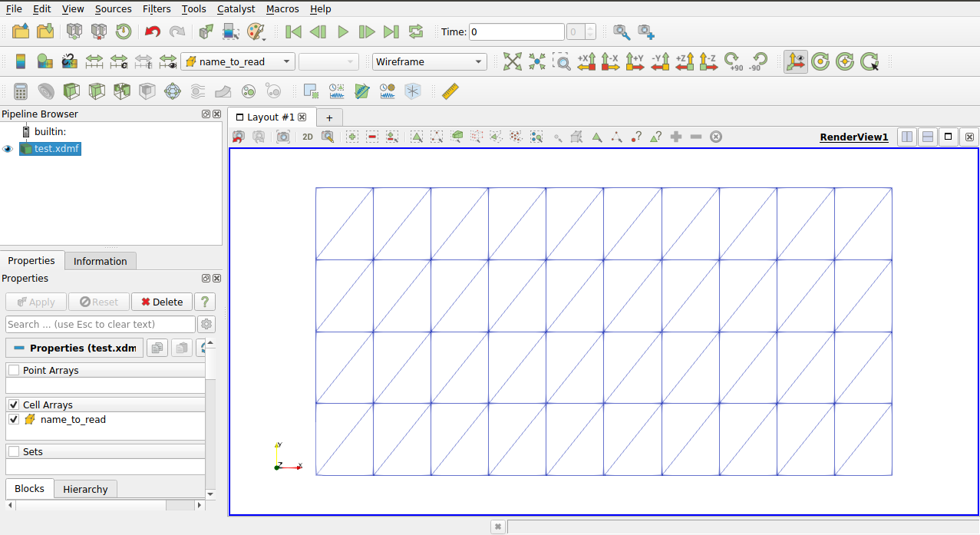
Task: Click the Save Data folder icon
Action: click(x=45, y=31)
